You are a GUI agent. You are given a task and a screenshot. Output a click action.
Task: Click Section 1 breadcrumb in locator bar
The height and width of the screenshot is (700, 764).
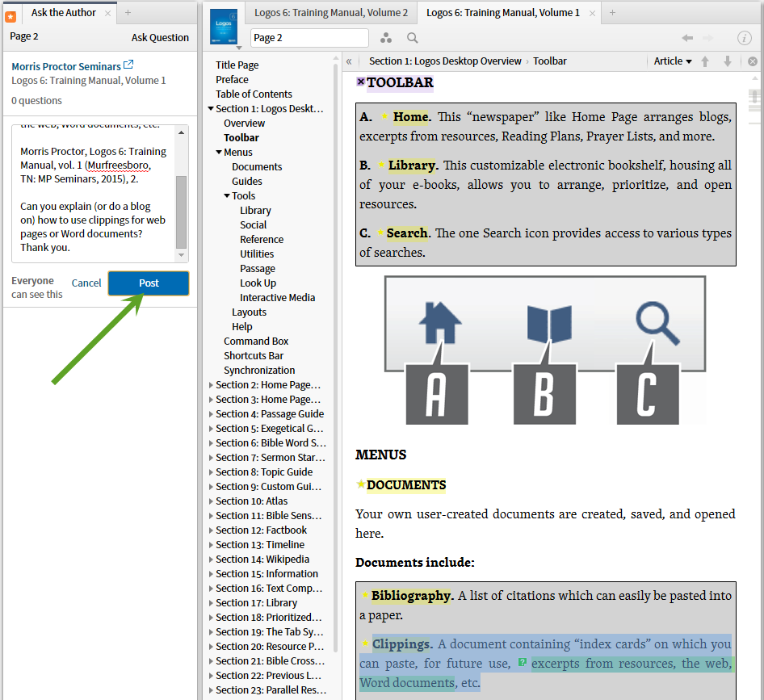[445, 61]
